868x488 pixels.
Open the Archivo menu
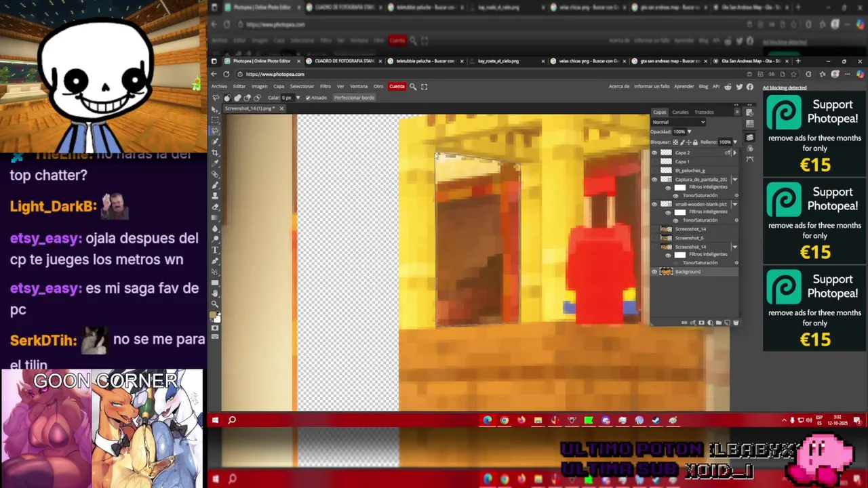click(219, 86)
